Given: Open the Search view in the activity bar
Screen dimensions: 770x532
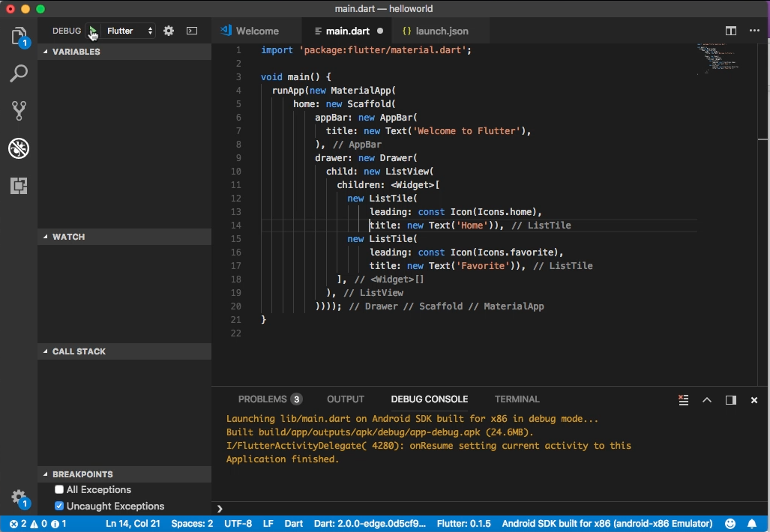Looking at the screenshot, I should tap(19, 73).
